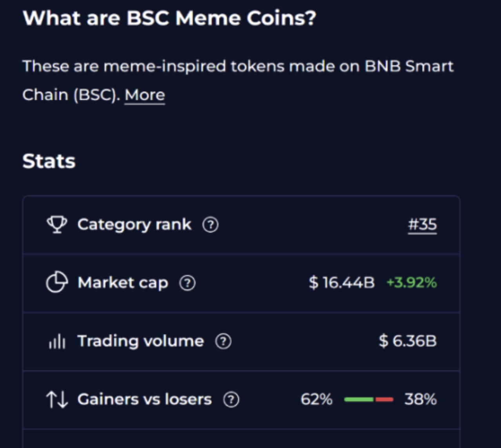Open the Trading volume info icon
Image resolution: width=501 pixels, height=448 pixels.
click(x=222, y=341)
